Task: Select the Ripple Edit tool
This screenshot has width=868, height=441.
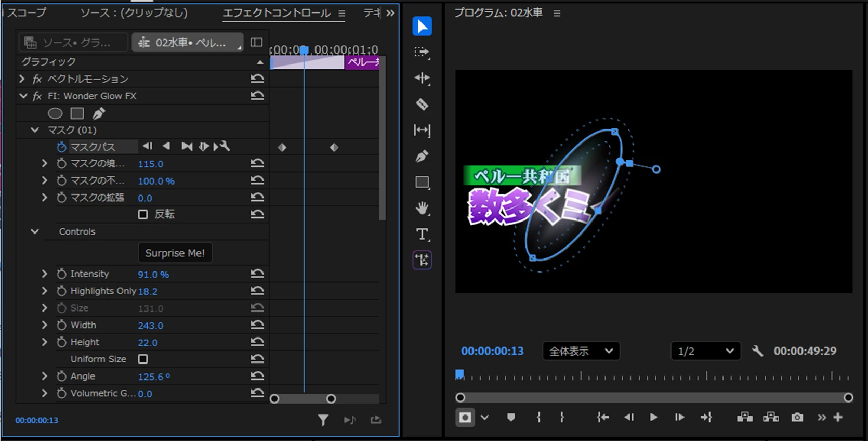Action: (x=422, y=78)
